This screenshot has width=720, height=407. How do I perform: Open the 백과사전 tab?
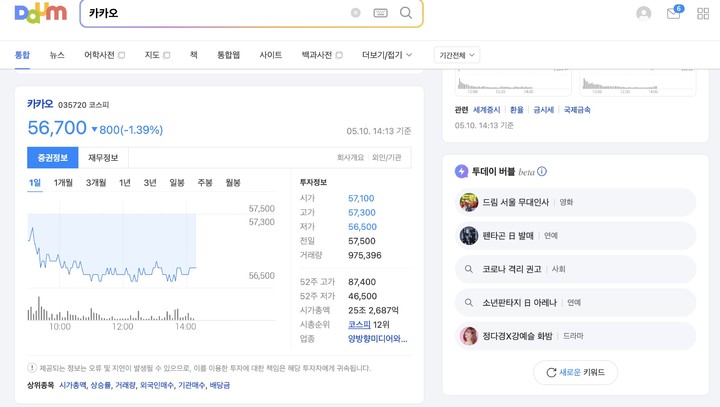tap(322, 55)
